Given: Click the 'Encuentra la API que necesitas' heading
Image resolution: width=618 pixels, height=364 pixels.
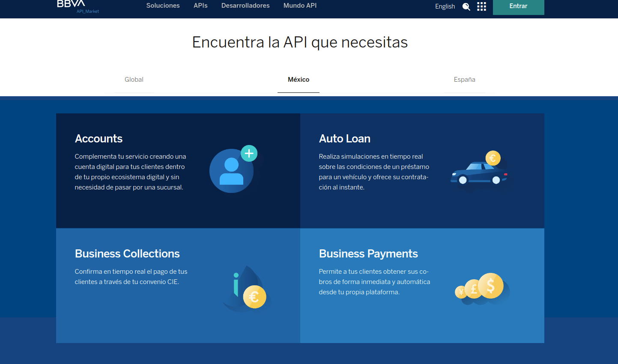Looking at the screenshot, I should (300, 42).
